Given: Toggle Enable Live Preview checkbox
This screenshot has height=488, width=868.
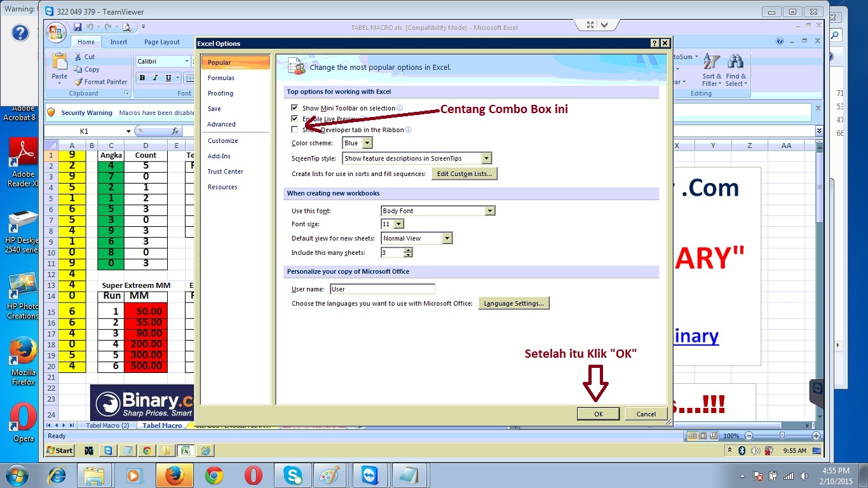Looking at the screenshot, I should 294,119.
